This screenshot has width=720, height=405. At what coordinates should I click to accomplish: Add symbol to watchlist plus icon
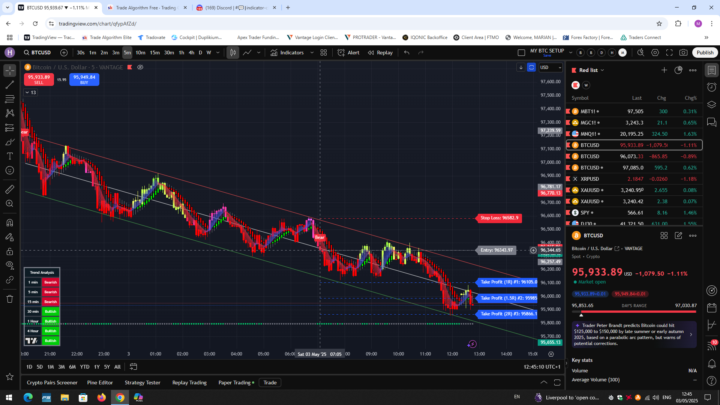coord(664,70)
